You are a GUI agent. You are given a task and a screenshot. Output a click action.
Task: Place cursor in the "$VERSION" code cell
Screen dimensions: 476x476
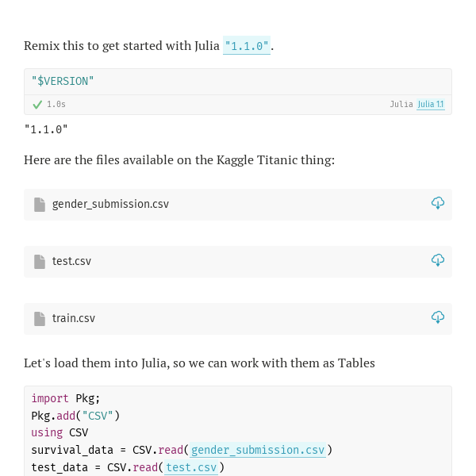(x=238, y=82)
